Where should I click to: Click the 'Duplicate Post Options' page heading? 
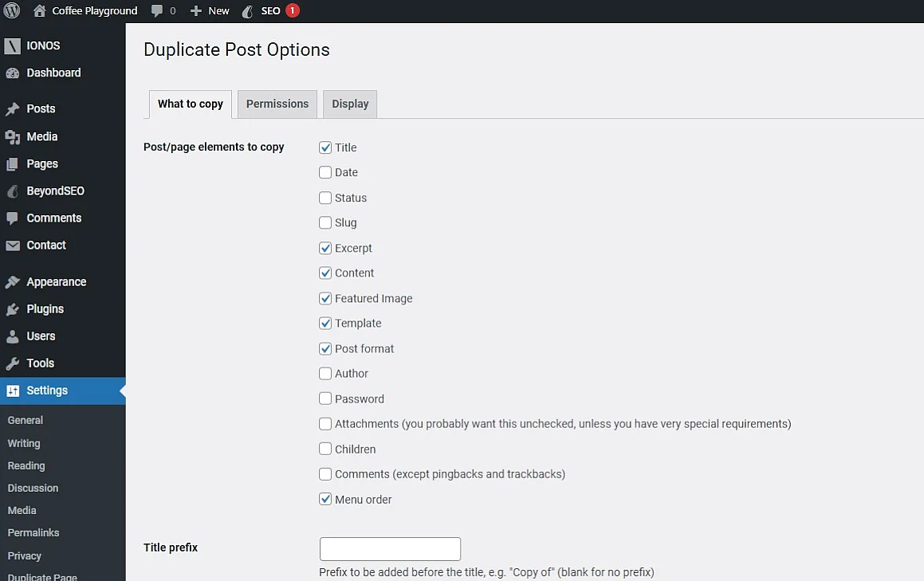tap(237, 49)
